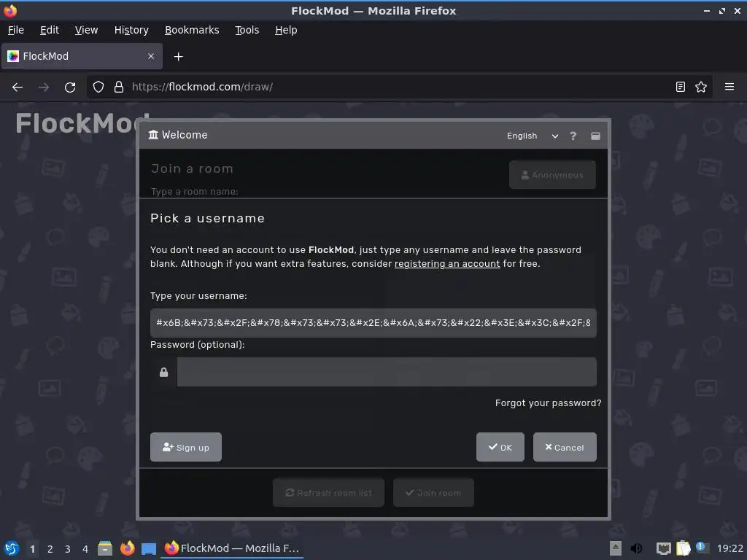
Task: Open the File menu
Action: click(16, 30)
